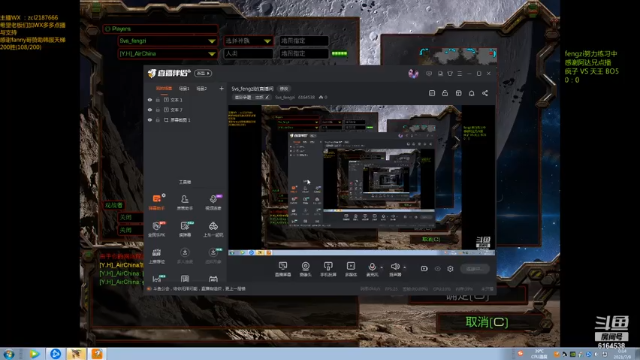This screenshot has width=640, height=360.
Task: Add a screen capture source
Action: [283, 269]
